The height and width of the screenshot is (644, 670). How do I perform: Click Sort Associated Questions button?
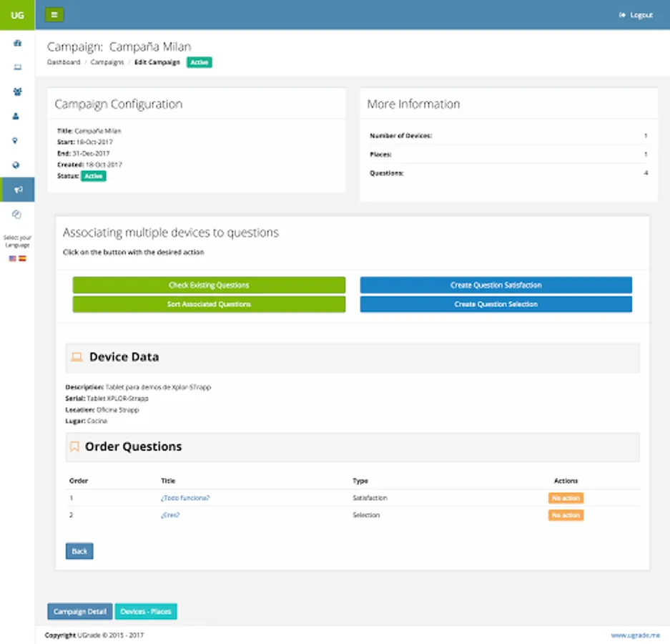pyautogui.click(x=209, y=304)
